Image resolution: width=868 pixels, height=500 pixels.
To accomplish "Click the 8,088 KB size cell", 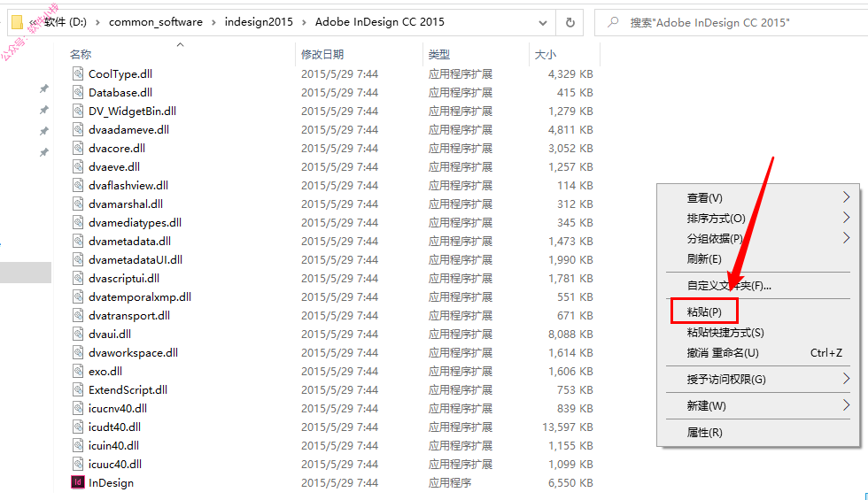I will 570,335.
